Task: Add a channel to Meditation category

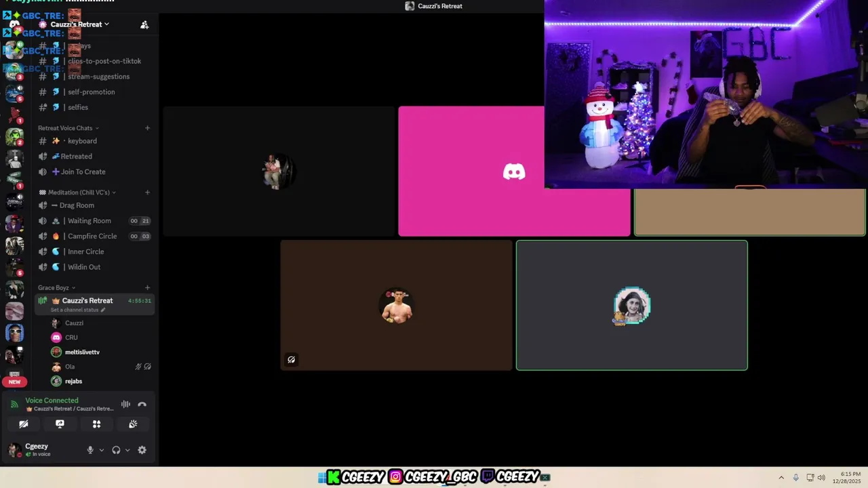Action: point(147,192)
